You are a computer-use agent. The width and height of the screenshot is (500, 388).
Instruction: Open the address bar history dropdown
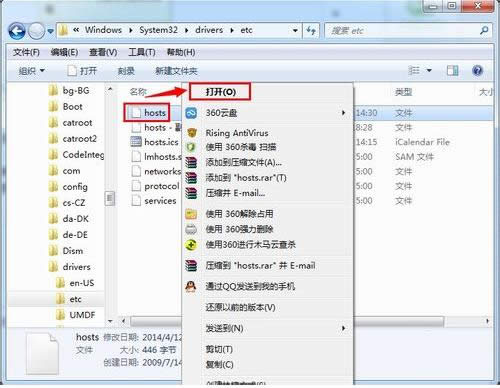(x=295, y=31)
